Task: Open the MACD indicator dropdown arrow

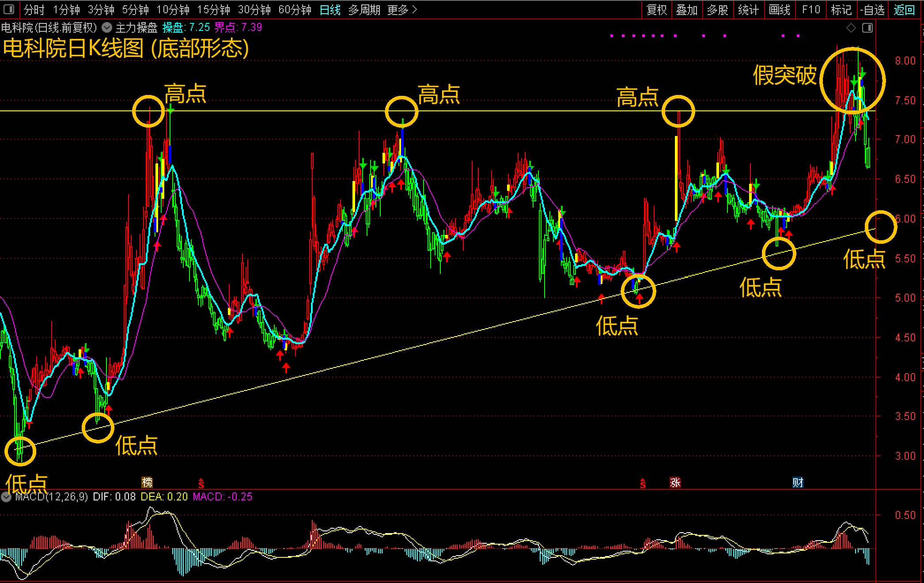Action: click(x=6, y=497)
